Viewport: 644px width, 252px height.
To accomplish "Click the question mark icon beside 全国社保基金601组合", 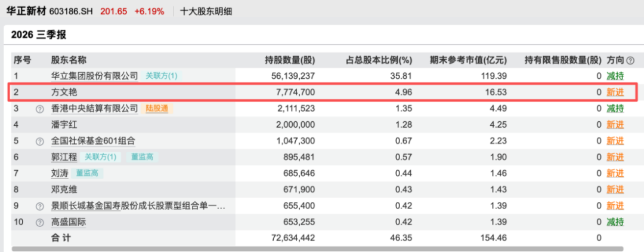I will [x=40, y=142].
